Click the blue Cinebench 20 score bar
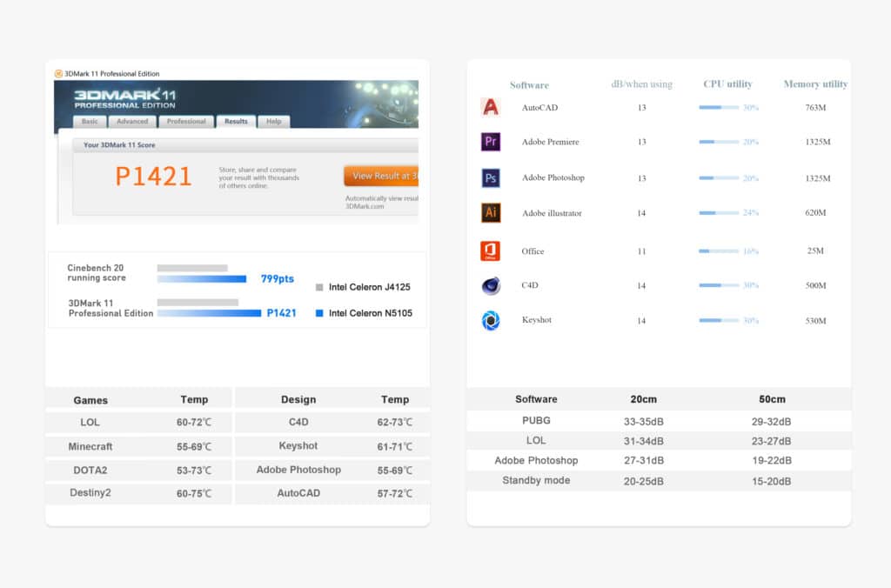 (202, 279)
